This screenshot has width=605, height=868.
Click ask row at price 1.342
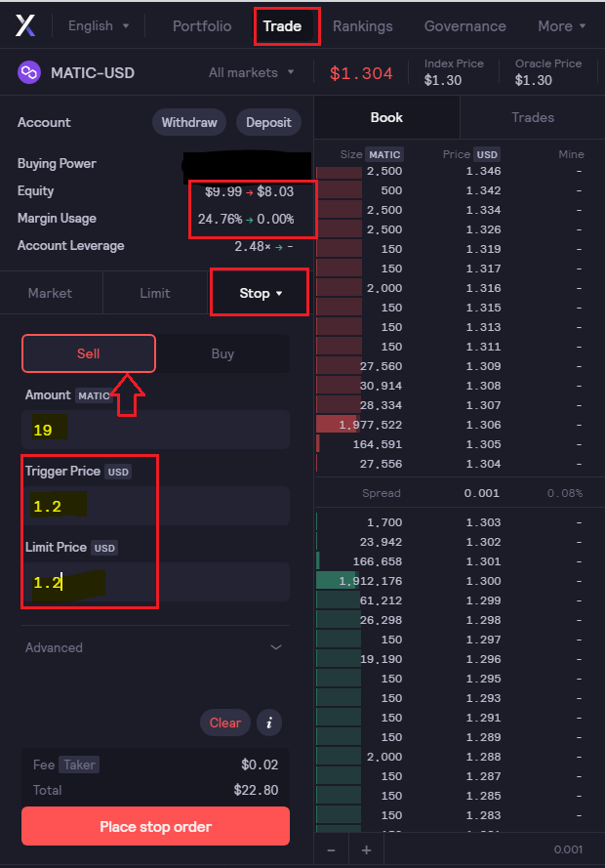click(460, 190)
